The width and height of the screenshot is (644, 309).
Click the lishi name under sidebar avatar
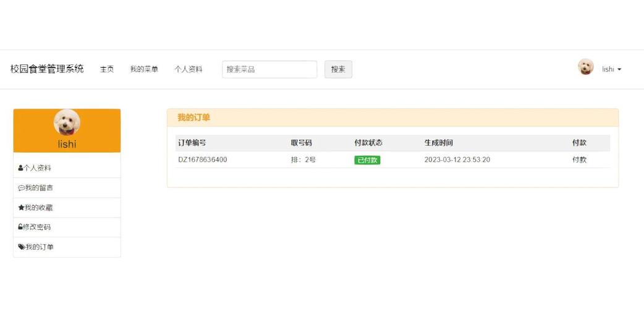coord(67,144)
